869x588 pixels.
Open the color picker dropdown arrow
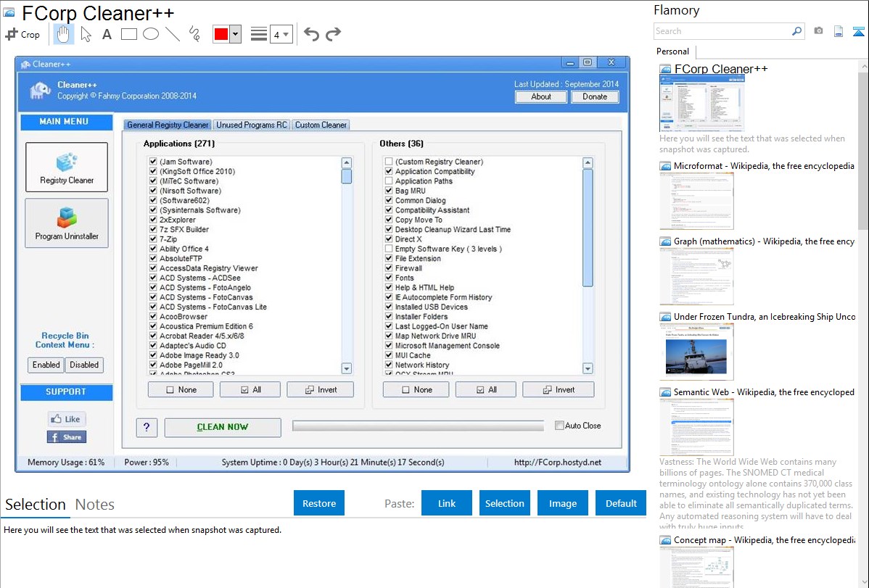[x=236, y=34]
